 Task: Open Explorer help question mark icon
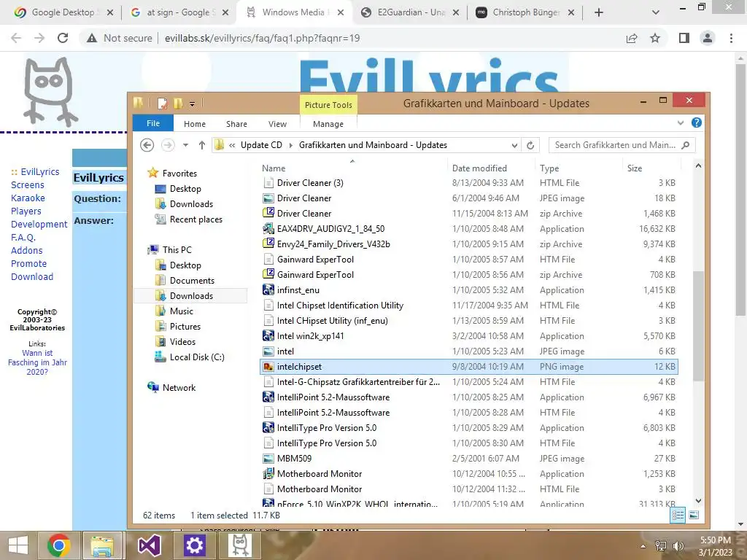(697, 122)
